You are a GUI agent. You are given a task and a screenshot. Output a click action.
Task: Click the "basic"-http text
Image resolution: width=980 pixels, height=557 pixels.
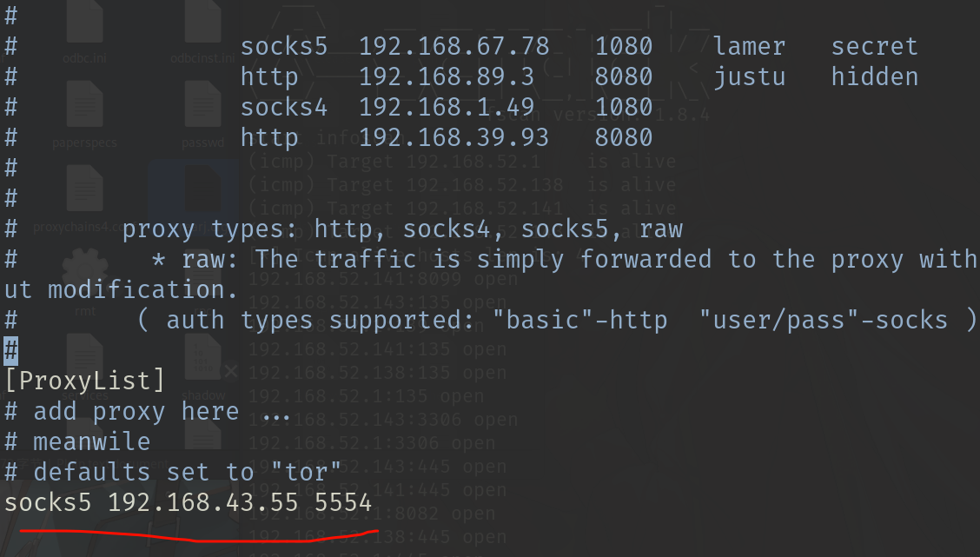580,321
